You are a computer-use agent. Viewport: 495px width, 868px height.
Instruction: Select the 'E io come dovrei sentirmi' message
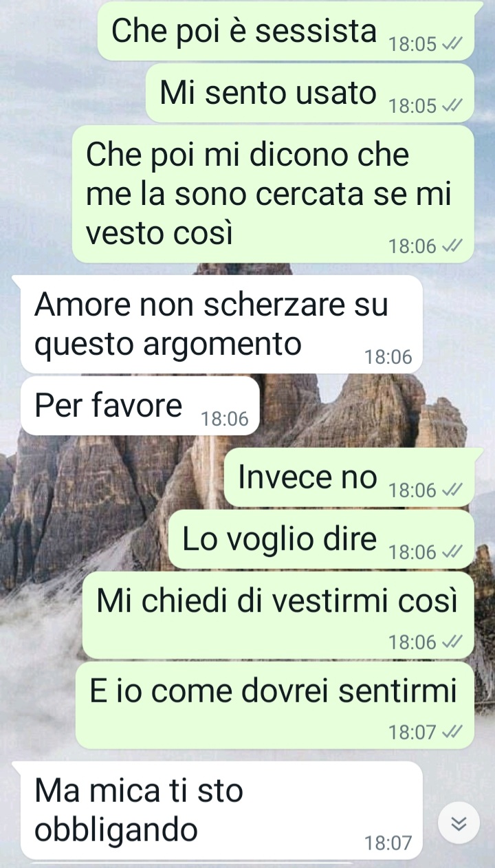point(275,705)
